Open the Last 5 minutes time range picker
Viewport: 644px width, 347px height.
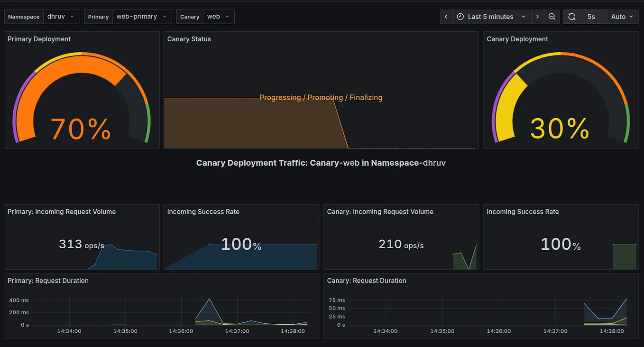click(491, 16)
